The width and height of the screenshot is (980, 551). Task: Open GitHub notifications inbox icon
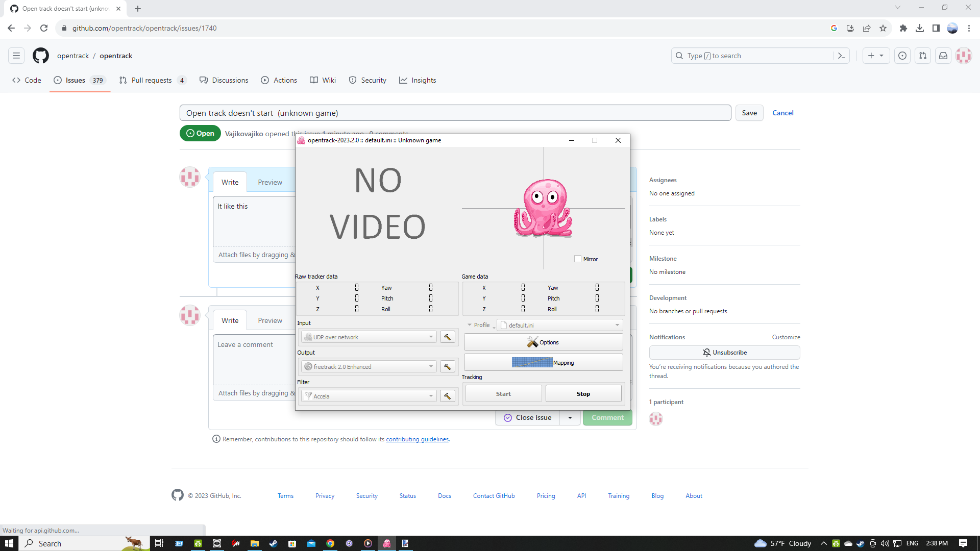point(943,56)
